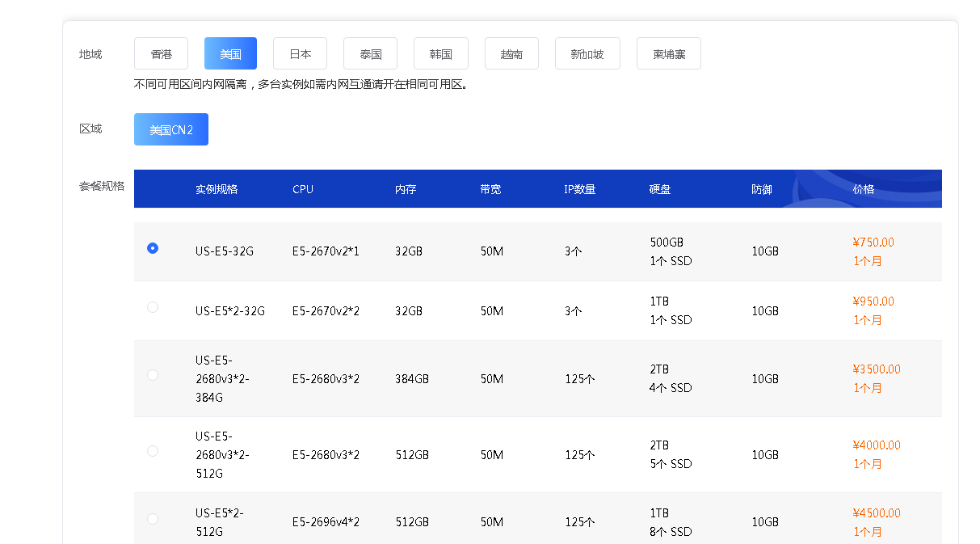Click the ¥4500.00 monthly price
Image resolution: width=980 pixels, height=544 pixels.
click(875, 512)
